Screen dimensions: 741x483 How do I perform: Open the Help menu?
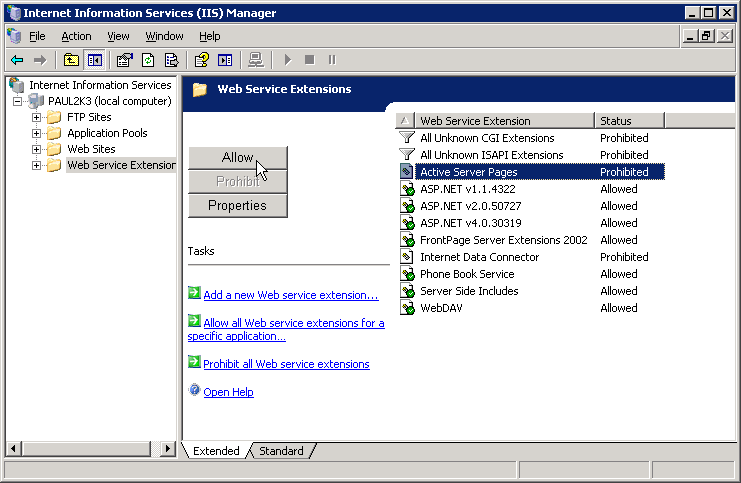[x=209, y=36]
